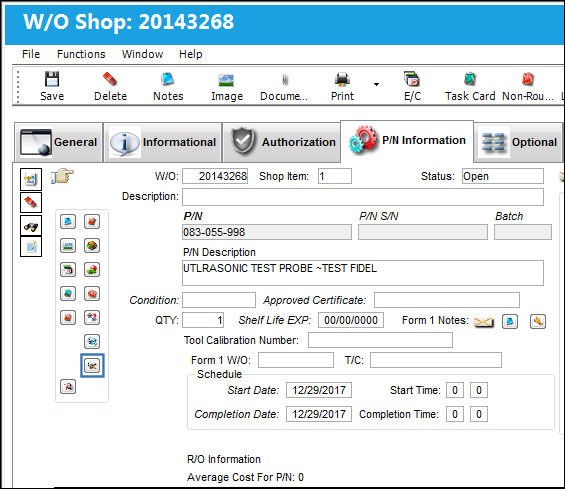Click the Status field showing Open
This screenshot has width=565, height=489.
(x=503, y=176)
